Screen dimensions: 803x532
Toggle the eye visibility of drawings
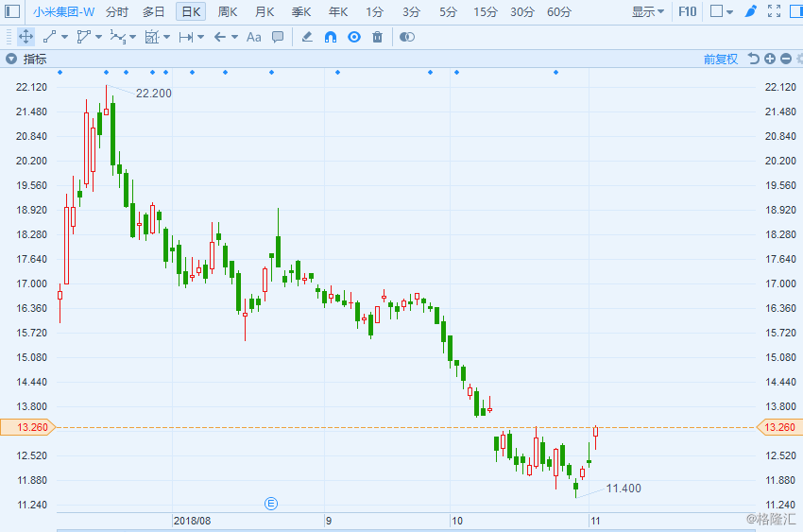pyautogui.click(x=354, y=37)
